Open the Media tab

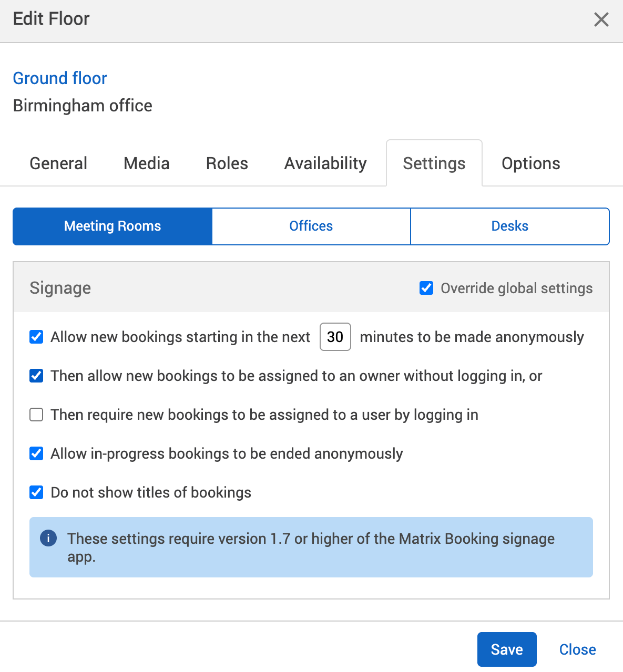pos(146,163)
